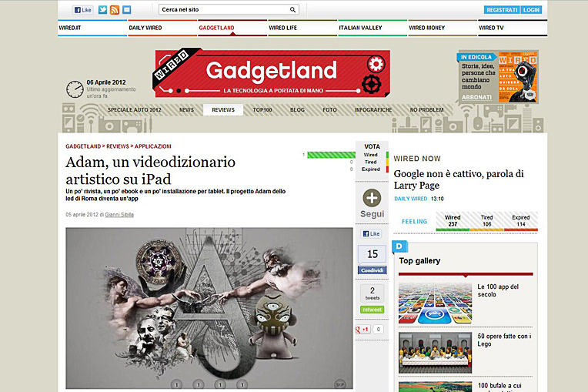Click the DAILY WIRED label under headline
The width and height of the screenshot is (588, 392).
411,199
